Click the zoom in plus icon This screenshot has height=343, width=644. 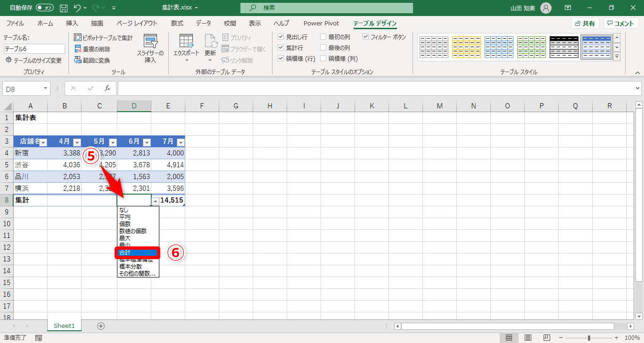click(x=617, y=338)
